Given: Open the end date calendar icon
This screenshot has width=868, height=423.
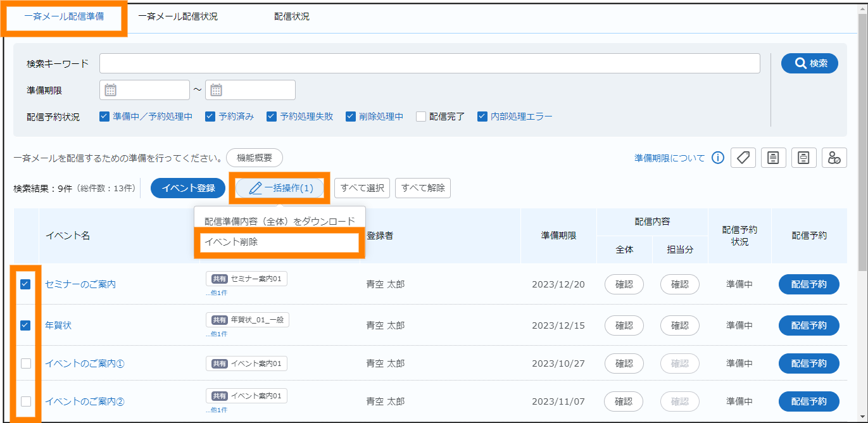Looking at the screenshot, I should [216, 90].
